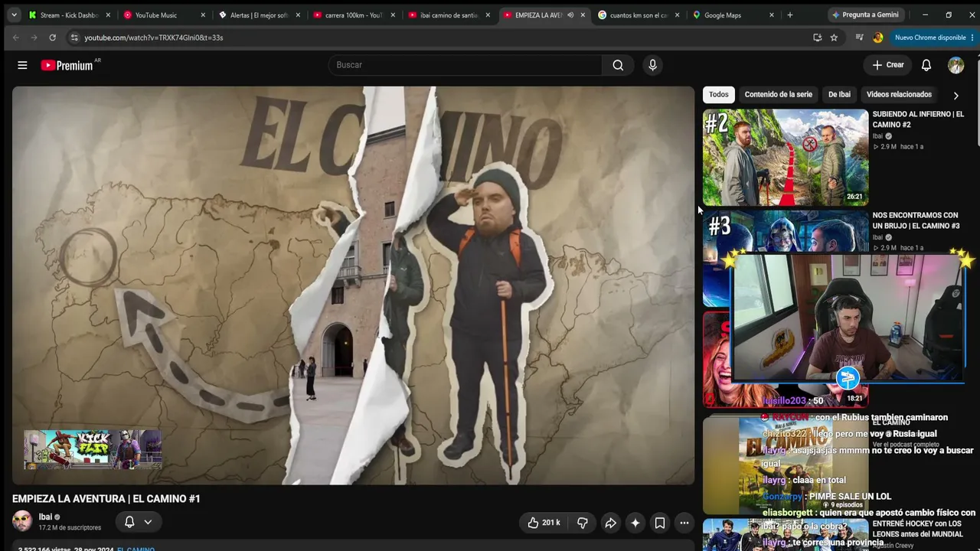Switch to the YouTube Music tab
This screenshot has height=551, width=980.
(x=164, y=15)
